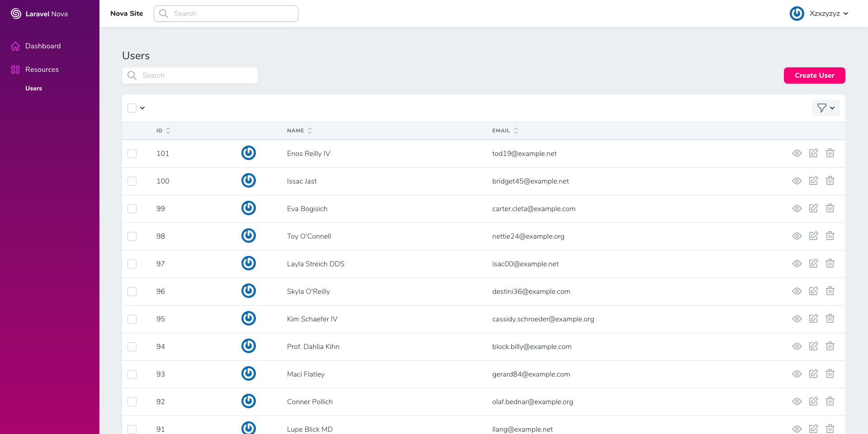Sort the table by ID column

(x=163, y=131)
